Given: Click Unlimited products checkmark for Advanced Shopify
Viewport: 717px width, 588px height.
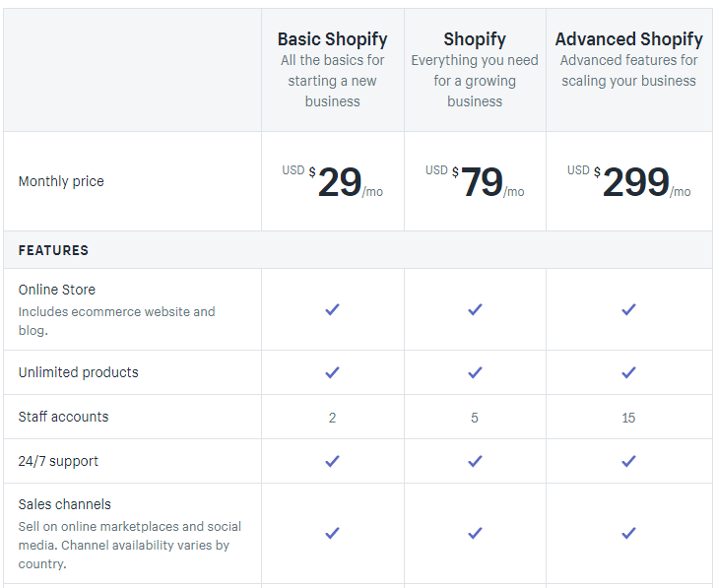Looking at the screenshot, I should (x=628, y=372).
